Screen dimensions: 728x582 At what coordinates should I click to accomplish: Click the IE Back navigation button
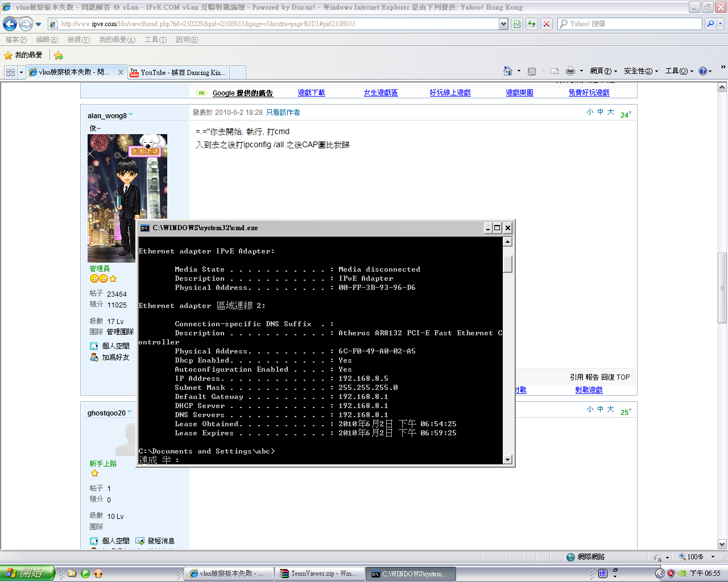click(x=10, y=24)
